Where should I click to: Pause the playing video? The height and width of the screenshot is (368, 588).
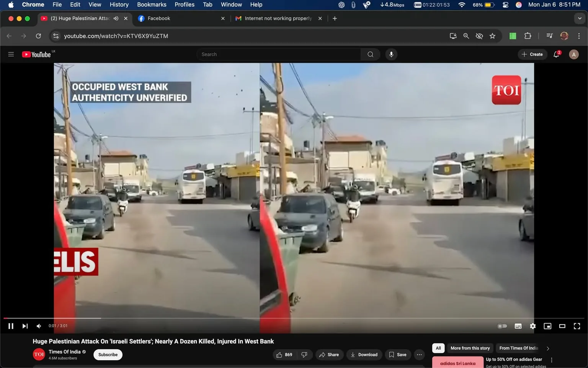click(11, 326)
